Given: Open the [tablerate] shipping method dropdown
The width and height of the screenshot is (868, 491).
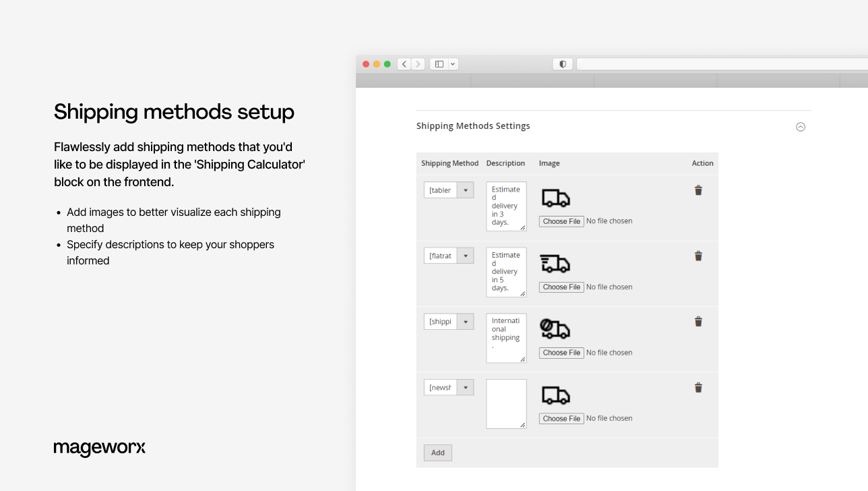Looking at the screenshot, I should [465, 190].
